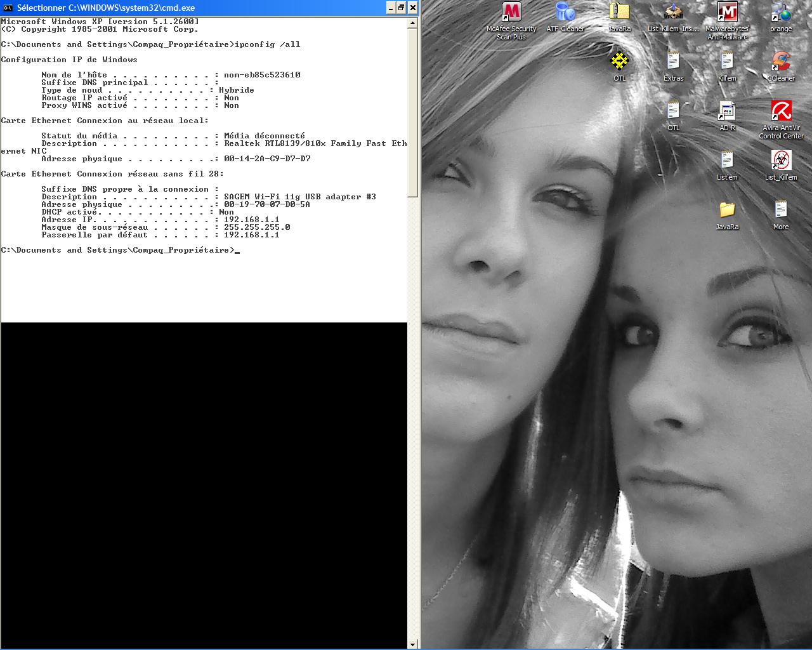Click the cmd scrollbar down arrow
The height and width of the screenshot is (650, 812).
click(x=412, y=644)
